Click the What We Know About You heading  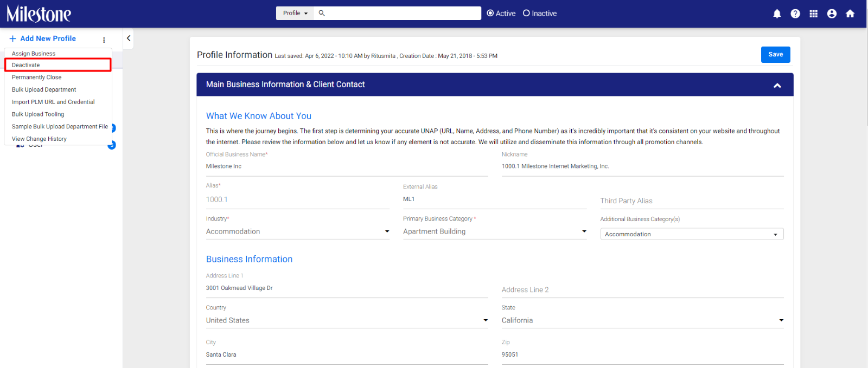coord(259,116)
